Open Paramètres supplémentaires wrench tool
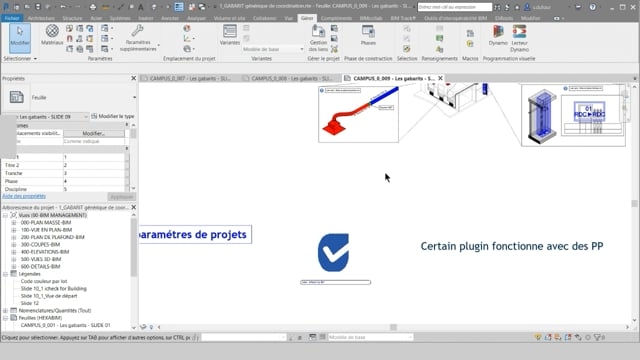The height and width of the screenshot is (360, 640). pyautogui.click(x=138, y=38)
